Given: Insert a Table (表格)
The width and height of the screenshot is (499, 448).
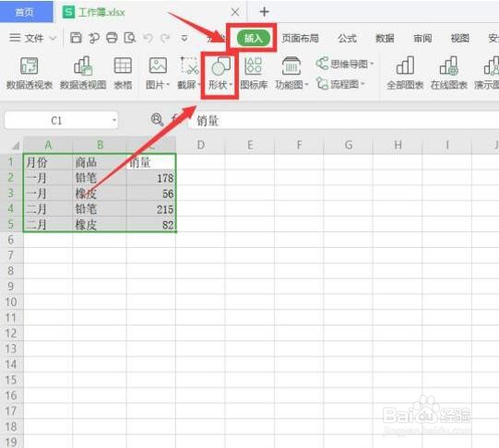Looking at the screenshot, I should [123, 73].
